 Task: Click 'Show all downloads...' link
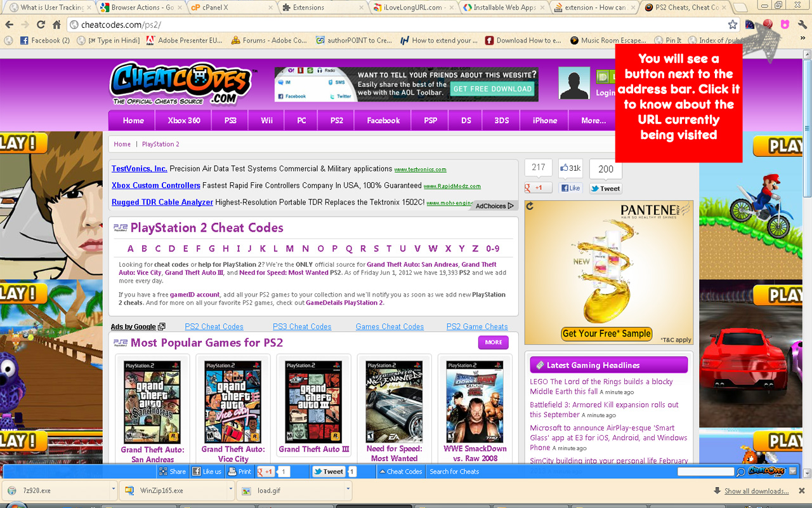pos(757,491)
